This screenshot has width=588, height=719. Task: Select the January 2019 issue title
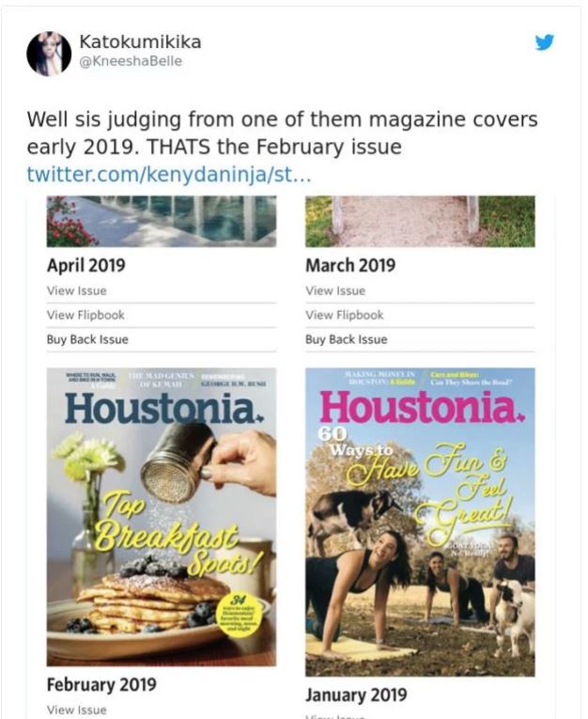pos(356,695)
